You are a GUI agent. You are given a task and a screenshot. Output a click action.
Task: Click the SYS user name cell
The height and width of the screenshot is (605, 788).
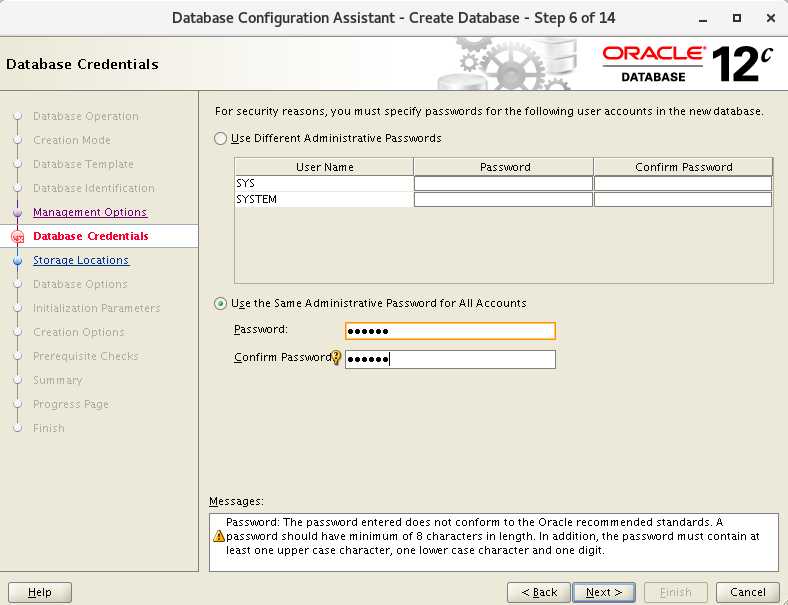click(324, 183)
